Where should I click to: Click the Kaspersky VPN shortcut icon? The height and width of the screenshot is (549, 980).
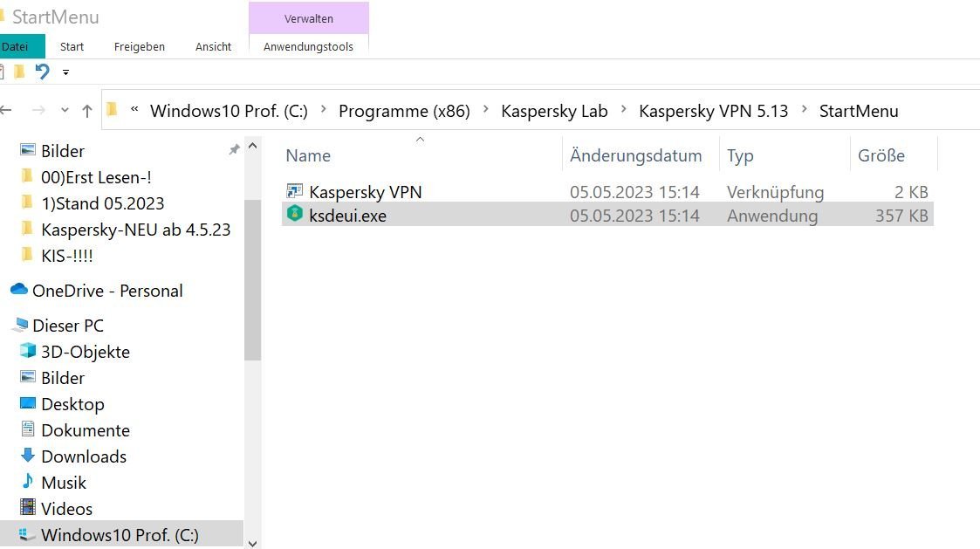pos(295,192)
